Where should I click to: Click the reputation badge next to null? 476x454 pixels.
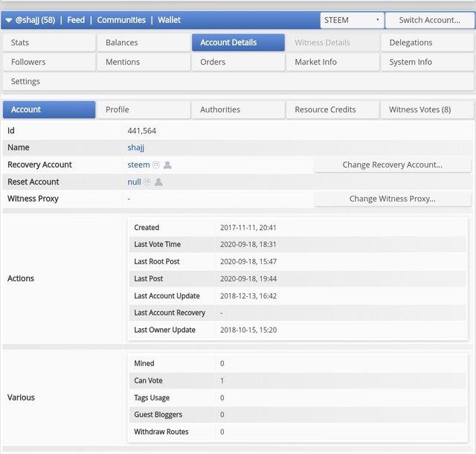click(x=147, y=182)
